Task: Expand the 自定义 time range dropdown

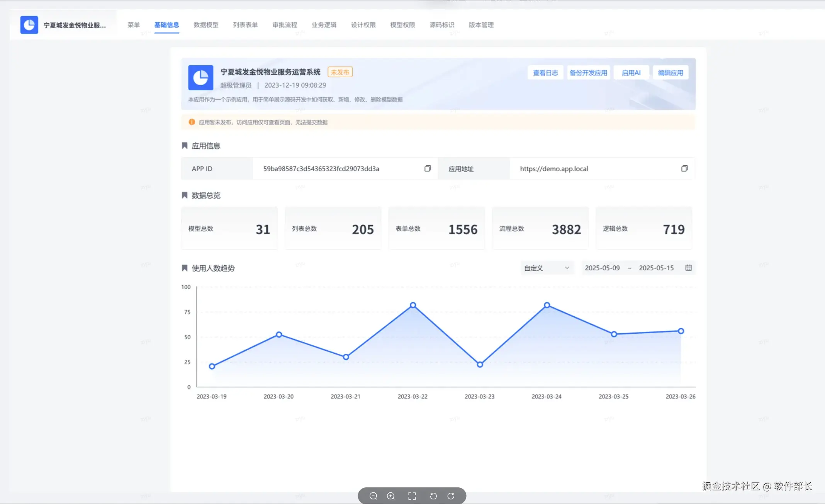Action: point(547,268)
